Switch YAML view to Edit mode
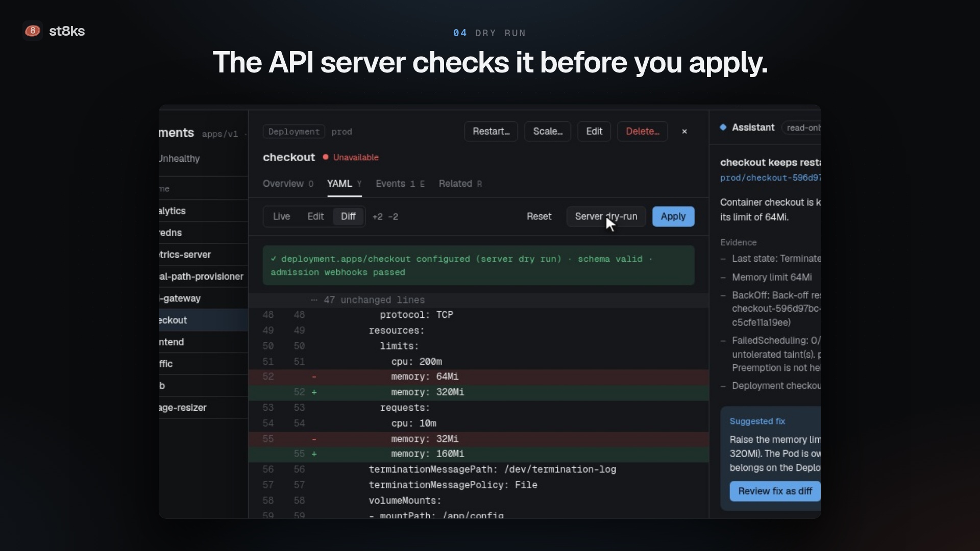 pos(315,216)
